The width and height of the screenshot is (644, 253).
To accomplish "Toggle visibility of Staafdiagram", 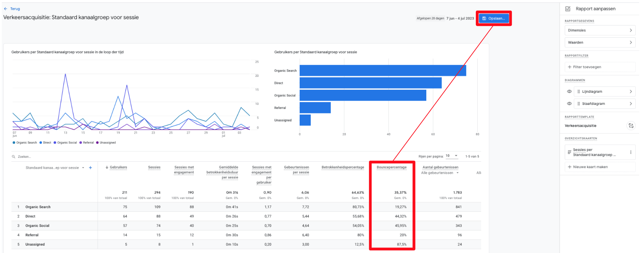I will pyautogui.click(x=569, y=104).
